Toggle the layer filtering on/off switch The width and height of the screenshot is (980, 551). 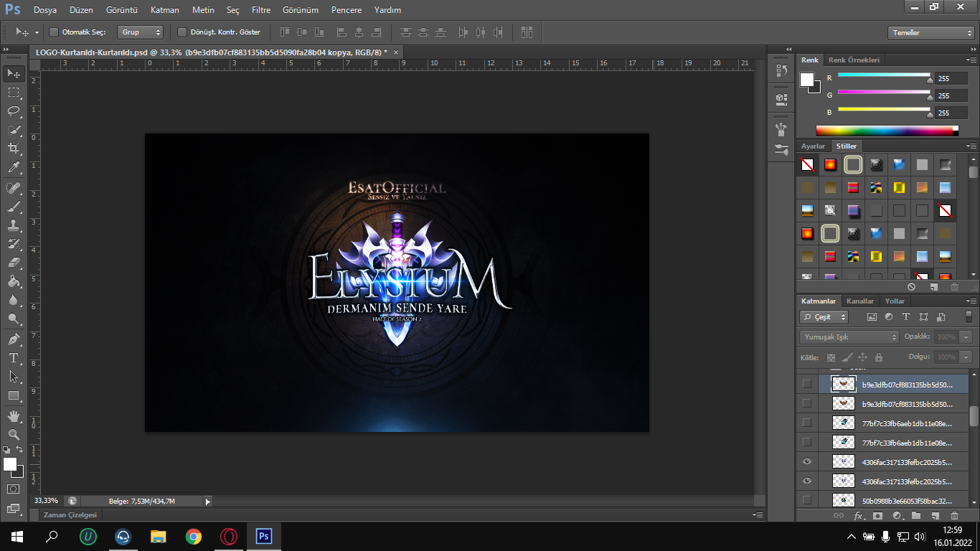coord(969,316)
